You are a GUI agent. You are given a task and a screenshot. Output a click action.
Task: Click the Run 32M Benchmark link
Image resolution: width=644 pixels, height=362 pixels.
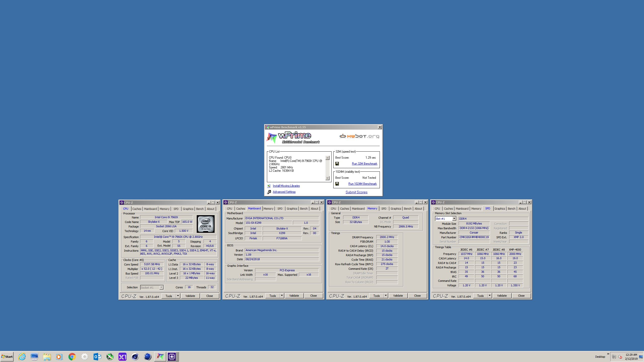tap(364, 164)
